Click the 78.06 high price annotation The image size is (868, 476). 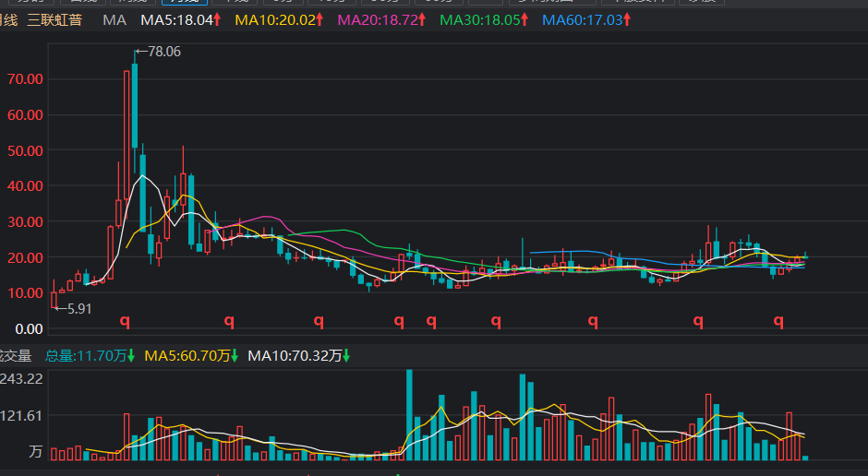point(163,52)
